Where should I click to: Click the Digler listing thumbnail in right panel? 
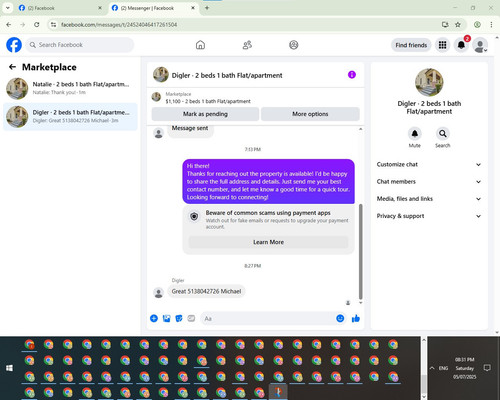pyautogui.click(x=429, y=82)
